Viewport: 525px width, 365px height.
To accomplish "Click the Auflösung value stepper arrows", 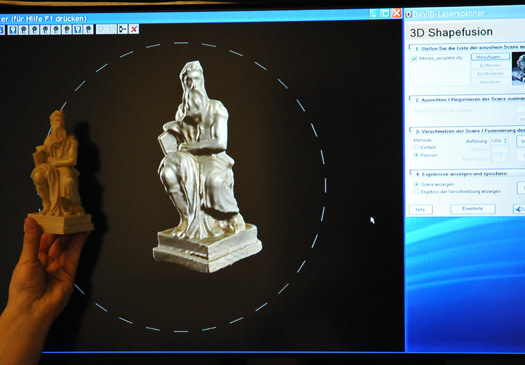I will [x=505, y=141].
